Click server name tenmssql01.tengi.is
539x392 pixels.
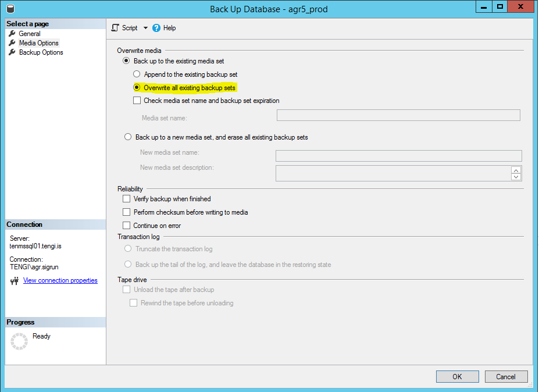click(x=35, y=246)
